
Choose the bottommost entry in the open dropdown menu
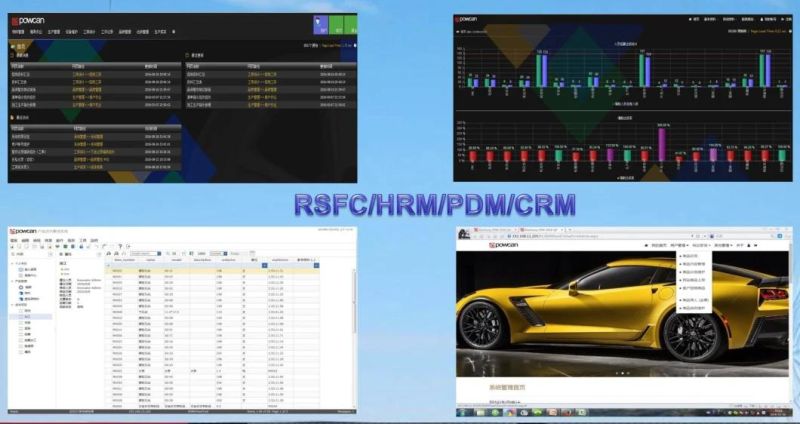tap(694, 308)
